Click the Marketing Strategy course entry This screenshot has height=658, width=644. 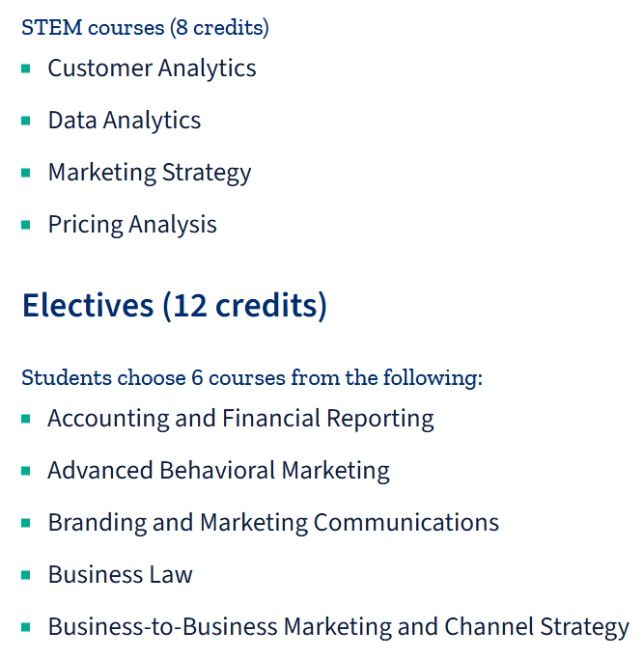point(150,173)
